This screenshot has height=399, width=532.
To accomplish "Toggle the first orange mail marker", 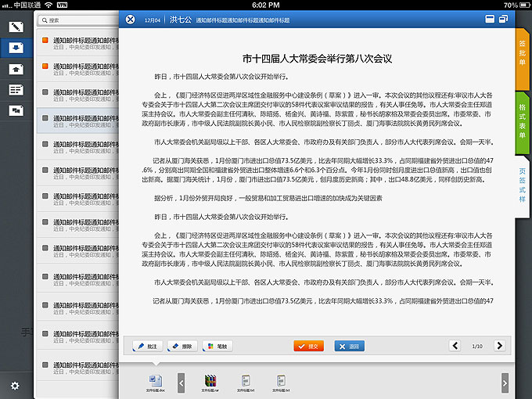I will pyautogui.click(x=46, y=39).
